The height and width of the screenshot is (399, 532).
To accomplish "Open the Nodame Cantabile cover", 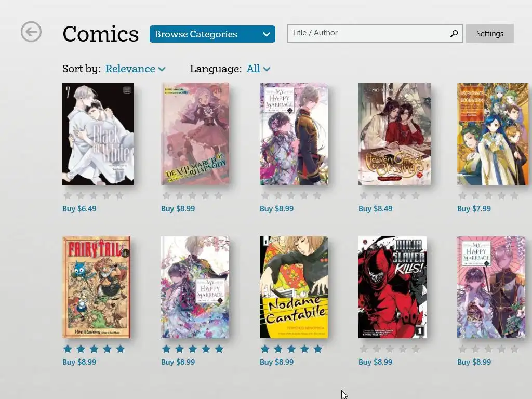I will [x=294, y=287].
